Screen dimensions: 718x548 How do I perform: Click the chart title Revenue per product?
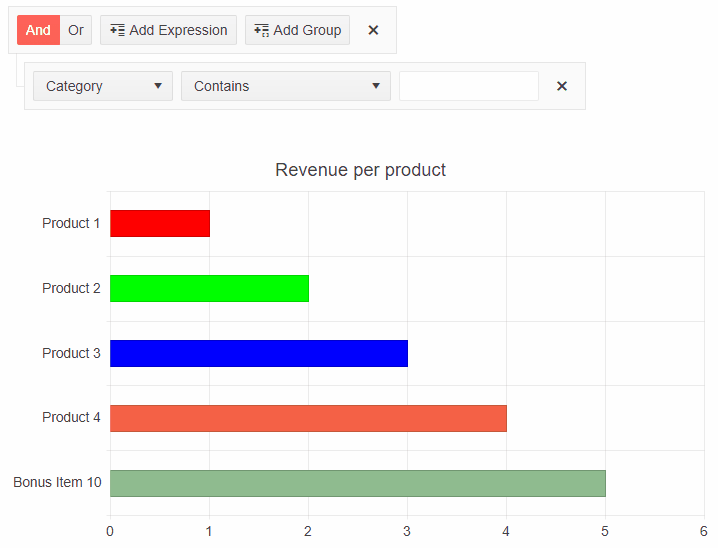click(360, 170)
